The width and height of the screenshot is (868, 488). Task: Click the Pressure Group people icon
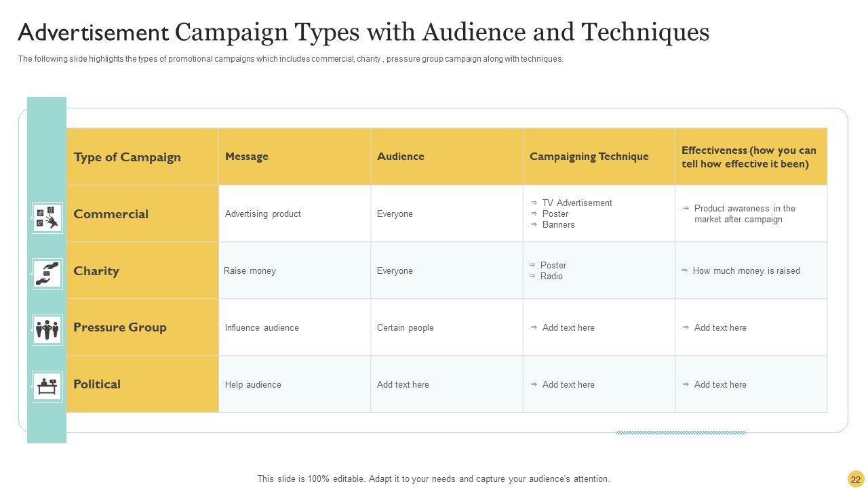pos(47,330)
